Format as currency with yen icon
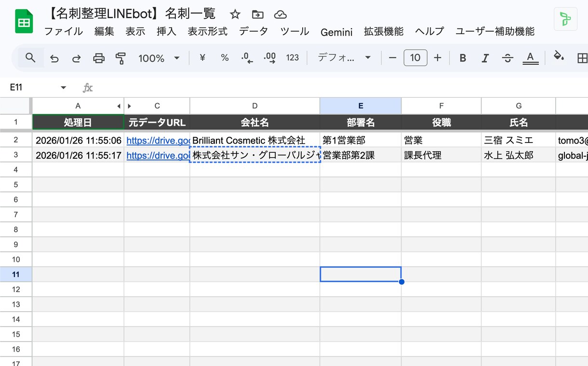588x366 pixels. click(202, 58)
